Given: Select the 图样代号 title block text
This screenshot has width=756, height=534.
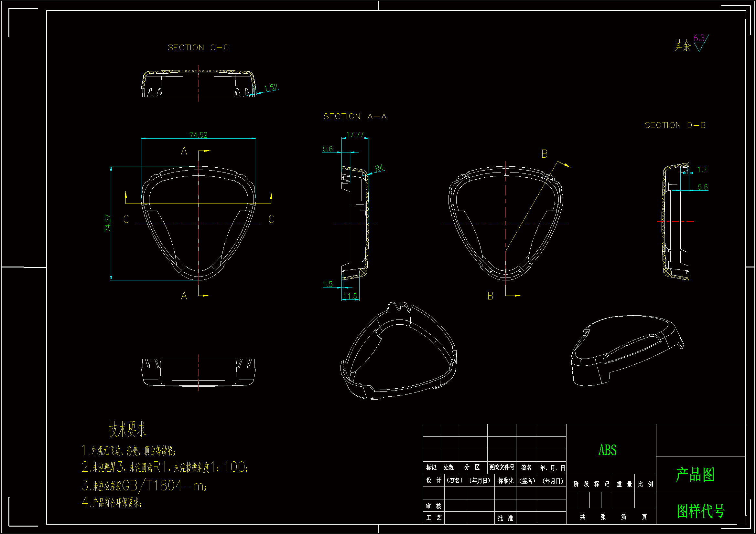Looking at the screenshot, I should pos(701,511).
